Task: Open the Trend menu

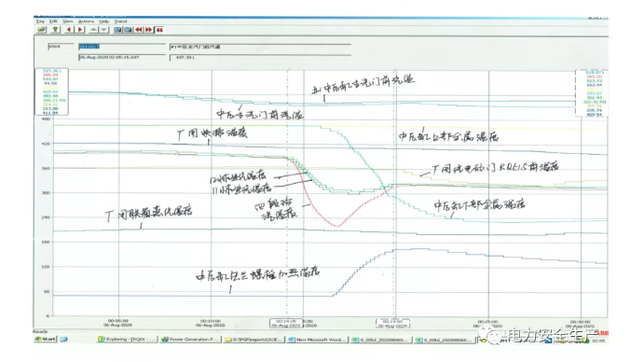Action: pyautogui.click(x=120, y=21)
